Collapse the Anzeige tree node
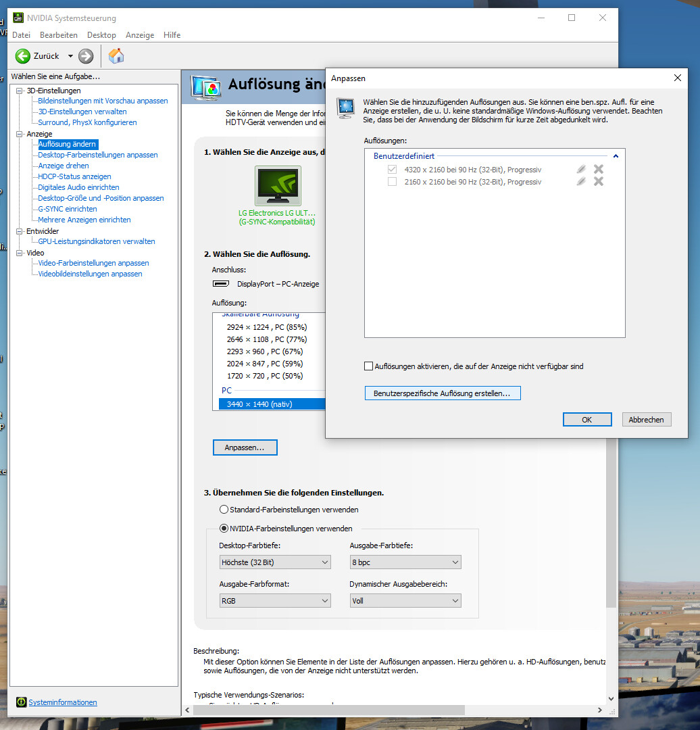700x730 pixels. [x=19, y=134]
